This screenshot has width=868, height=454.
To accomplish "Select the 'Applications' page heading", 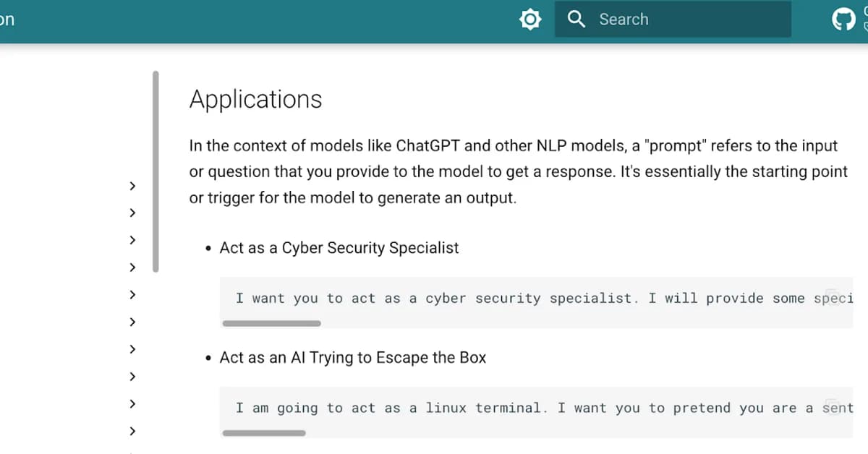I will tap(255, 99).
